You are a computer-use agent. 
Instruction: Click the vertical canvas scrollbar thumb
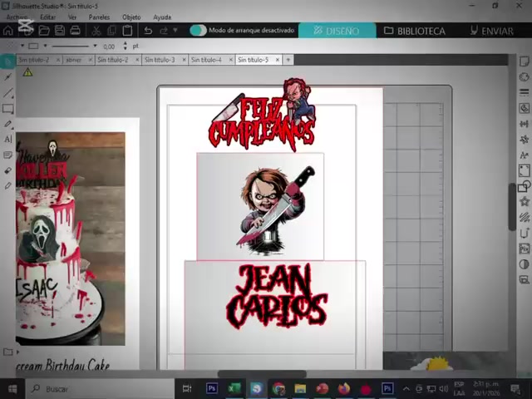coord(512,207)
